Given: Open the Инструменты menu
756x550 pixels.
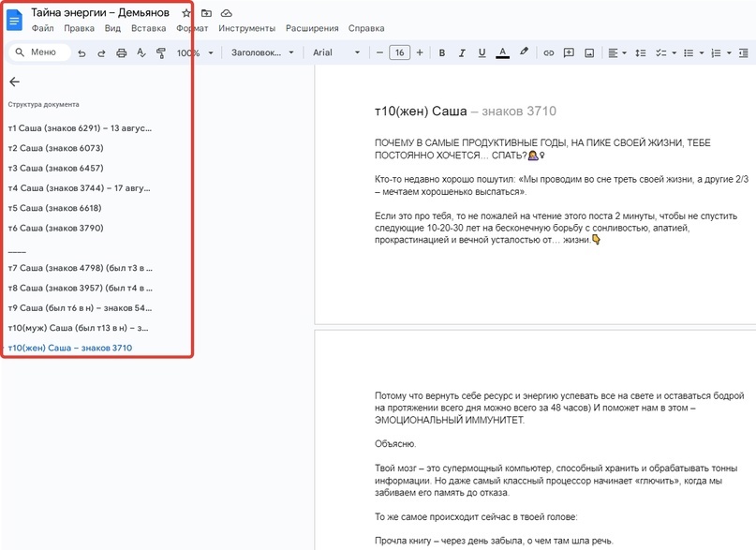Looking at the screenshot, I should point(247,28).
